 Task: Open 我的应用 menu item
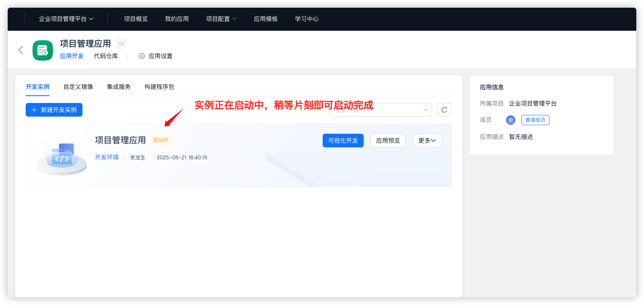coord(177,19)
